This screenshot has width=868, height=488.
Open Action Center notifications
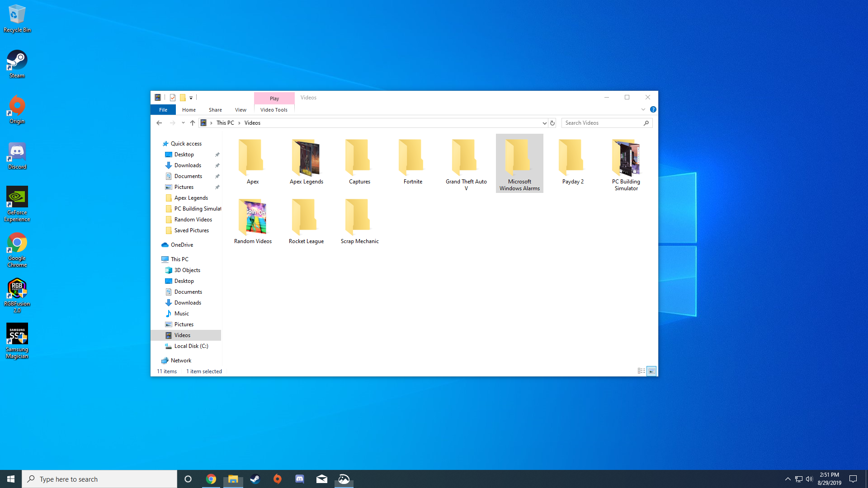coord(853,479)
